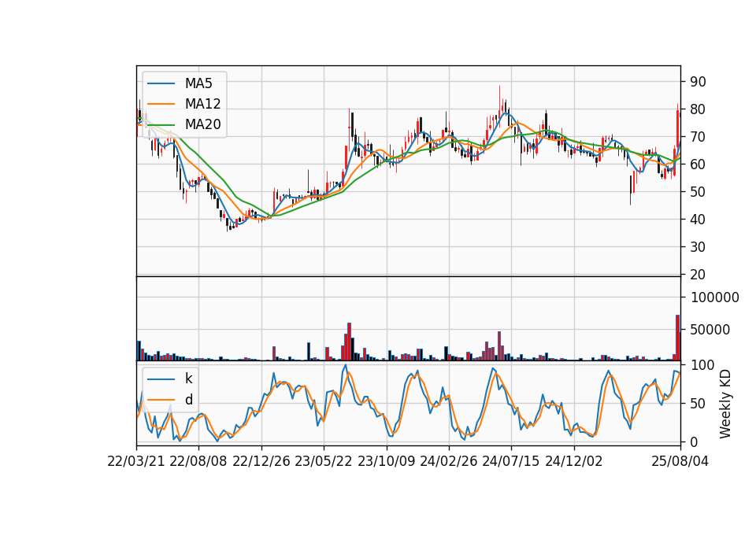Click the price axis value 60

point(699,164)
